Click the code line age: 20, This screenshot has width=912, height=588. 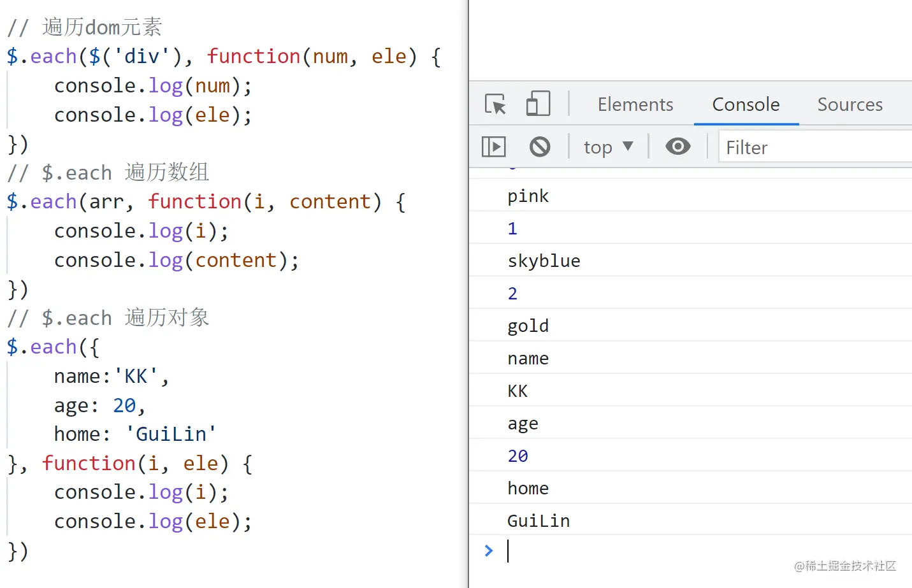(100, 405)
